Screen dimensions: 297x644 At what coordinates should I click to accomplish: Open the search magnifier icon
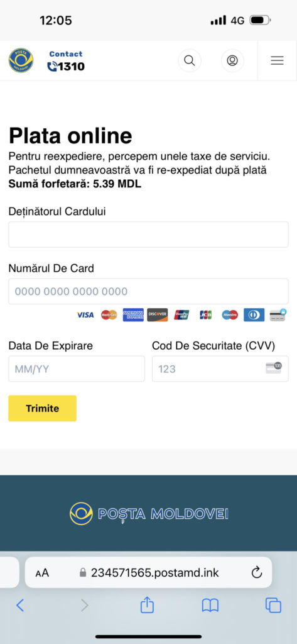point(190,60)
